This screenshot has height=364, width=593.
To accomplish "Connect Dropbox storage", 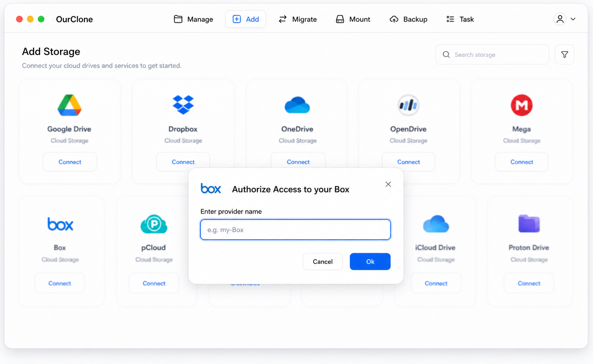I will pos(183,162).
